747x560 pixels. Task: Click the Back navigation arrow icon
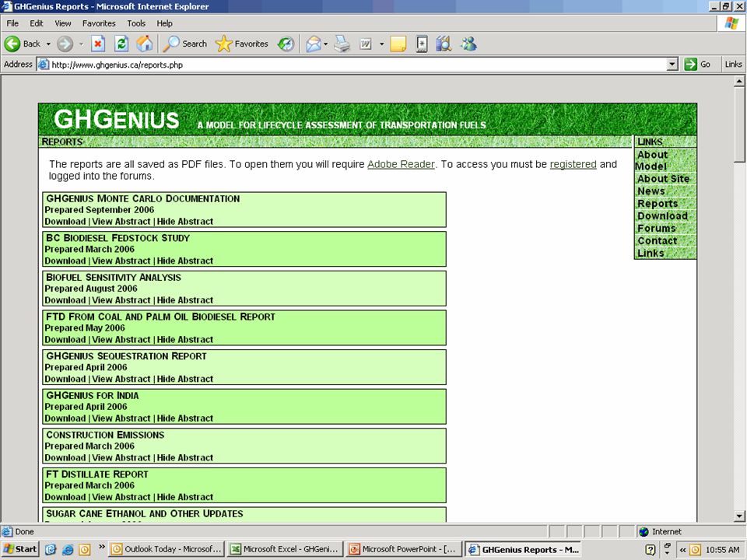[x=12, y=44]
